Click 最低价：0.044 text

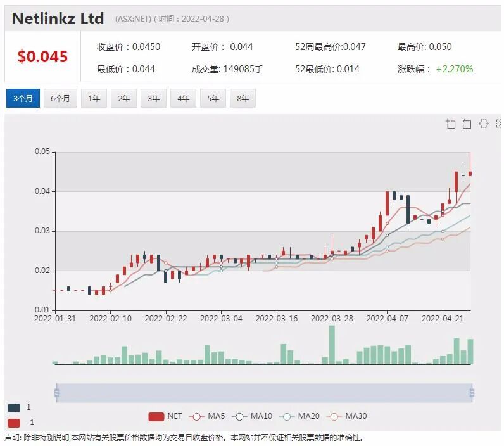[x=126, y=69]
